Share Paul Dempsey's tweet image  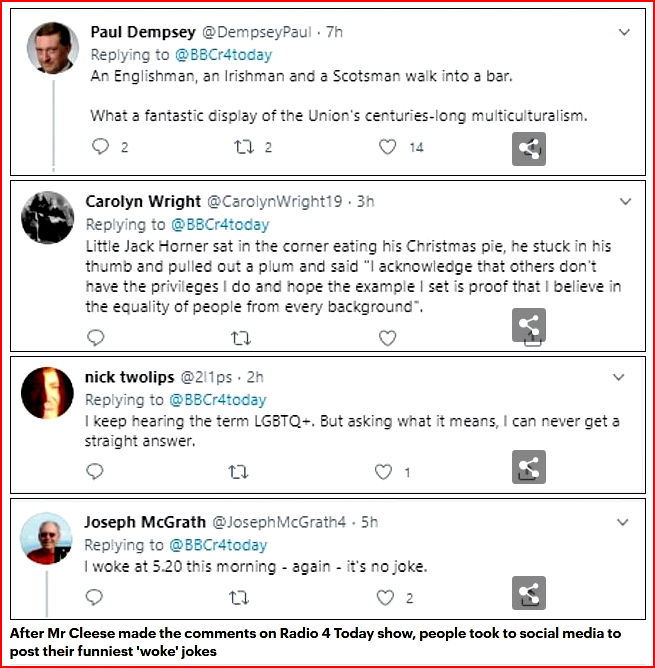[529, 150]
